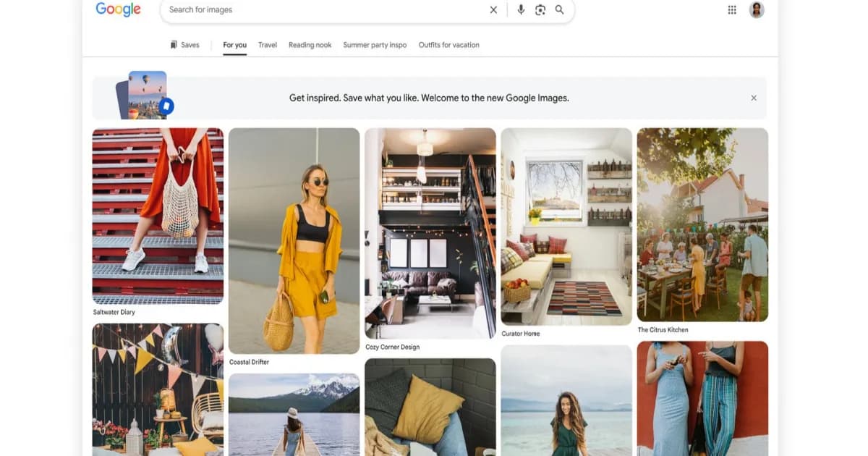Click the banner's saved images illustration
The image size is (868, 456).
pyautogui.click(x=145, y=95)
